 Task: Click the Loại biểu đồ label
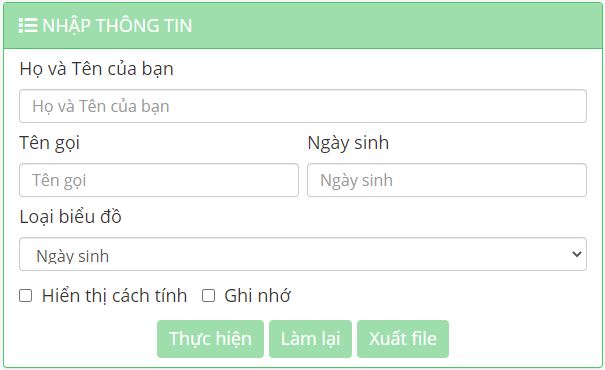tap(71, 217)
